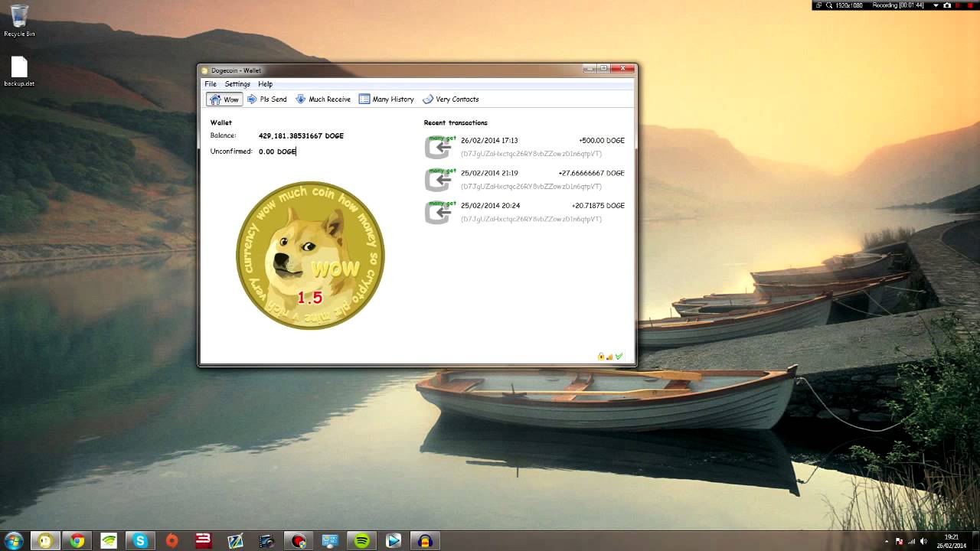Viewport: 980px width, 551px height.
Task: Open the Help menu
Action: pos(265,84)
